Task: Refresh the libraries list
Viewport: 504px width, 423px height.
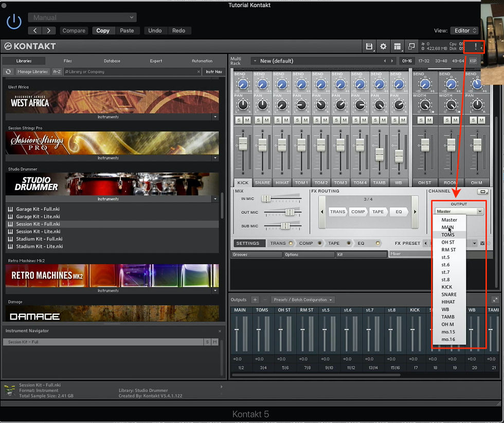Action: point(8,71)
